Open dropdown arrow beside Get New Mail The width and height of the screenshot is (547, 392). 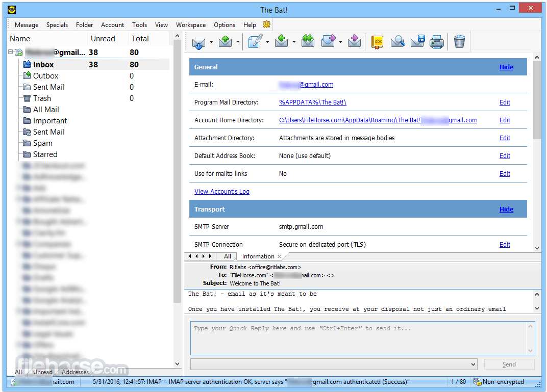pos(211,42)
